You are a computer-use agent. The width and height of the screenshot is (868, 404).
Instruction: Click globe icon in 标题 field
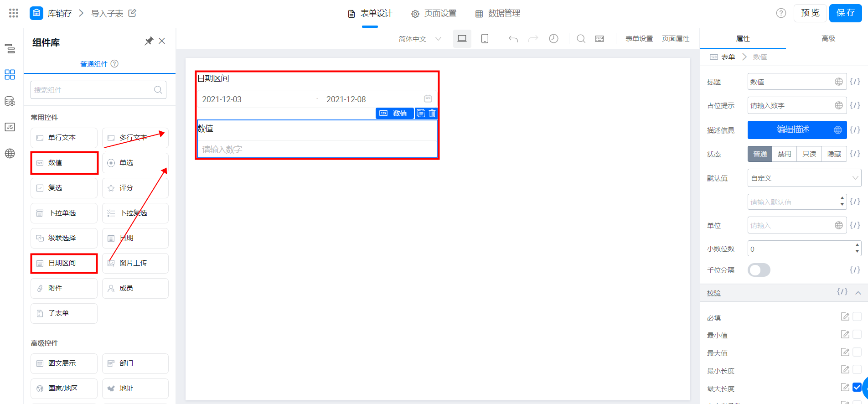838,82
